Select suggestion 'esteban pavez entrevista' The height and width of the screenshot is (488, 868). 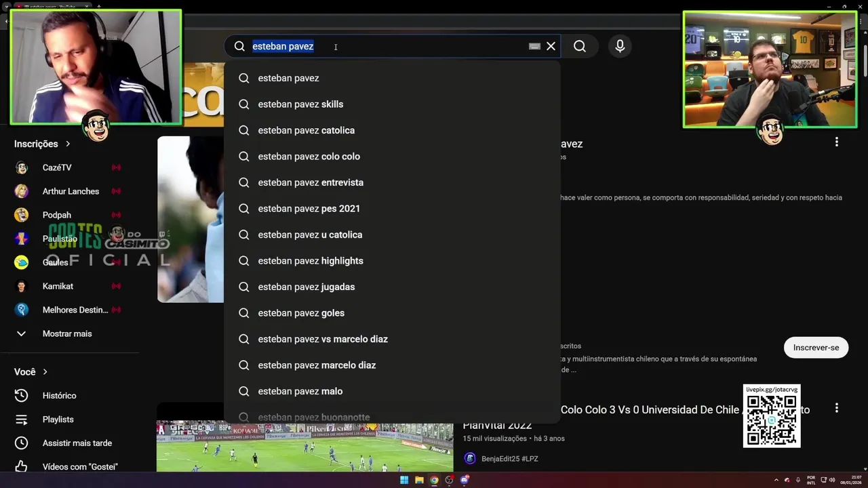point(392,182)
